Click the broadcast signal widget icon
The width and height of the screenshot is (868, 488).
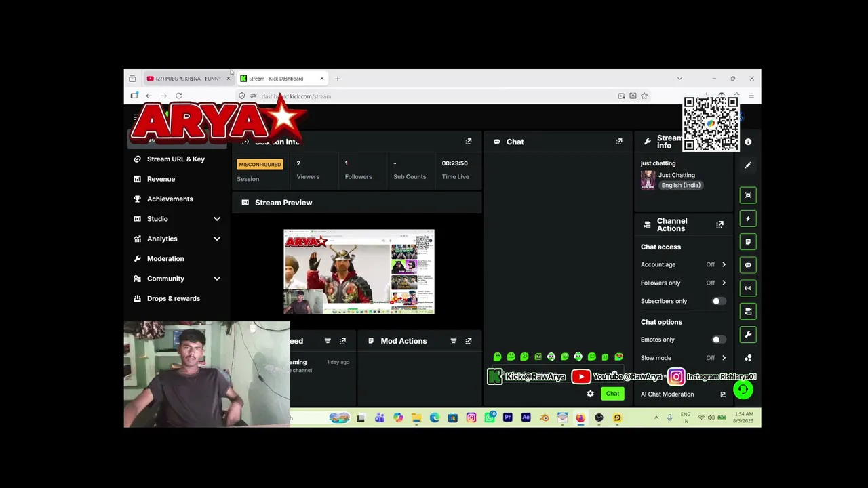click(748, 288)
